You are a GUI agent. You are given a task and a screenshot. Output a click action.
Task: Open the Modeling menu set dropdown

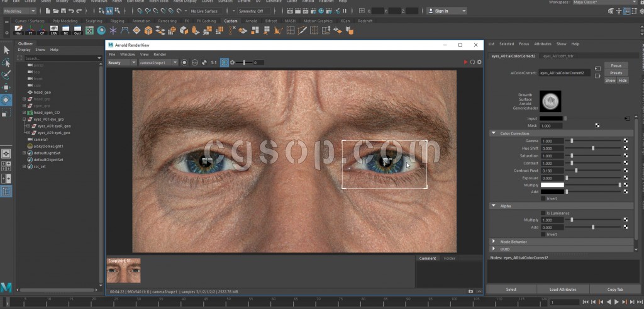pos(19,11)
